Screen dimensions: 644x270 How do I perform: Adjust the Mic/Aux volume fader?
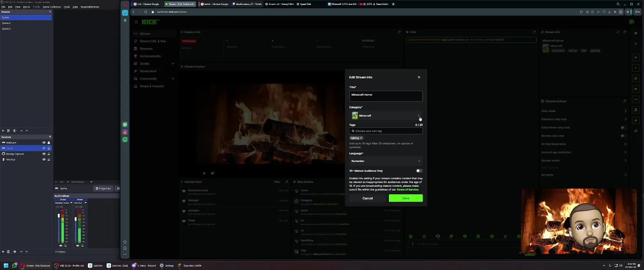(x=75, y=219)
